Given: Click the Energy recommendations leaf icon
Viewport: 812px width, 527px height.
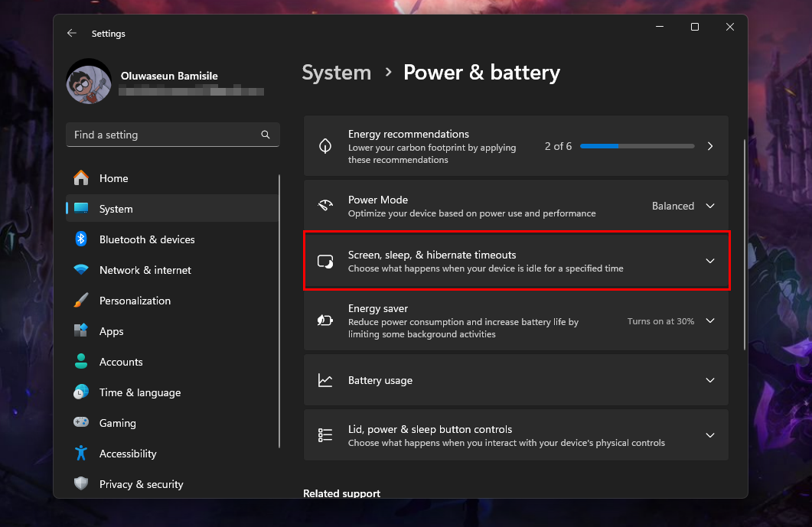Looking at the screenshot, I should pyautogui.click(x=325, y=146).
